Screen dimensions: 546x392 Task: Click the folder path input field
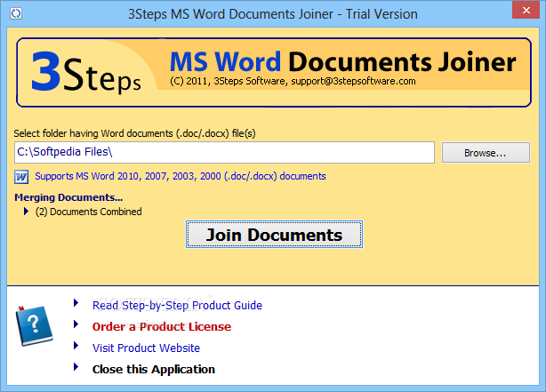coord(224,152)
